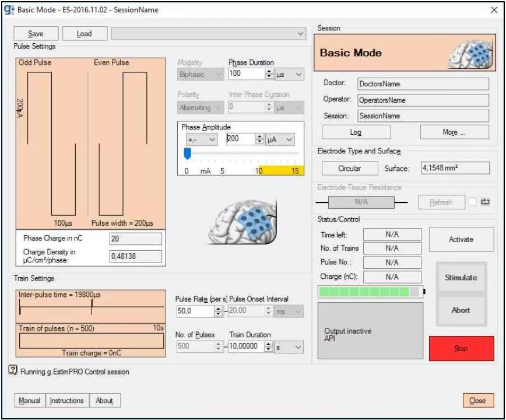
Task: Click the g. logo in the title bar
Action: 8,9
